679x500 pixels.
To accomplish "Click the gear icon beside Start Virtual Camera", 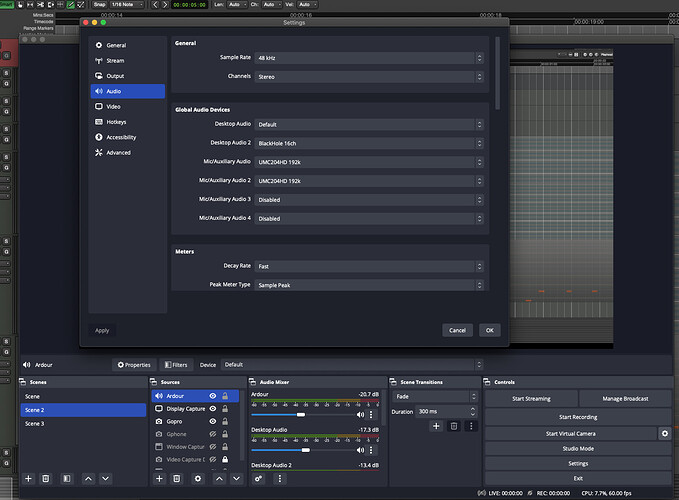I will coord(664,433).
